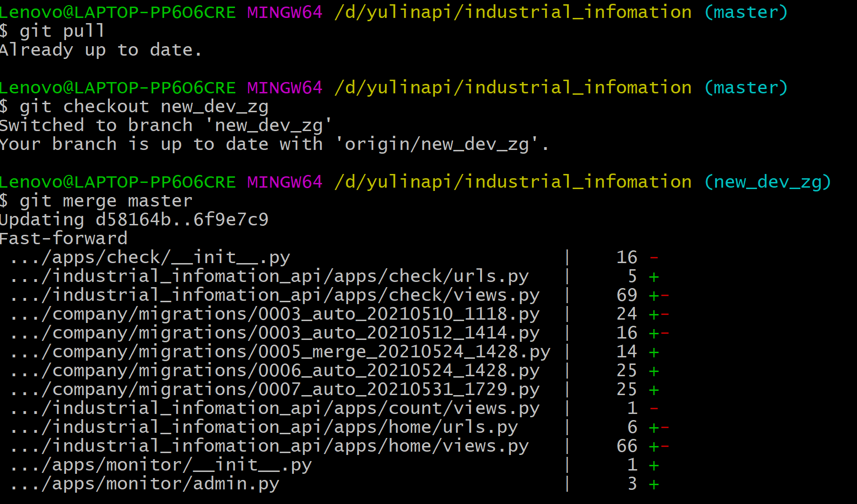The width and height of the screenshot is (857, 504).
Task: Click the first 'MINGW64' label at top
Action: click(285, 12)
